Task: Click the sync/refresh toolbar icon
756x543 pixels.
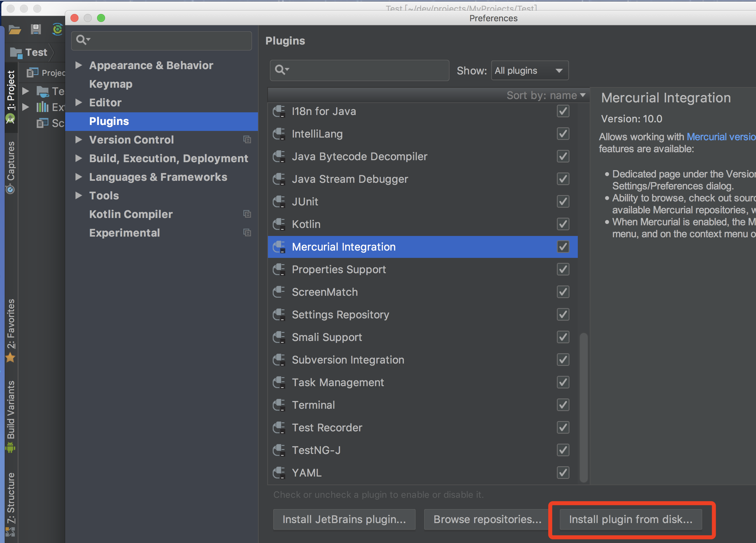Action: point(57,29)
